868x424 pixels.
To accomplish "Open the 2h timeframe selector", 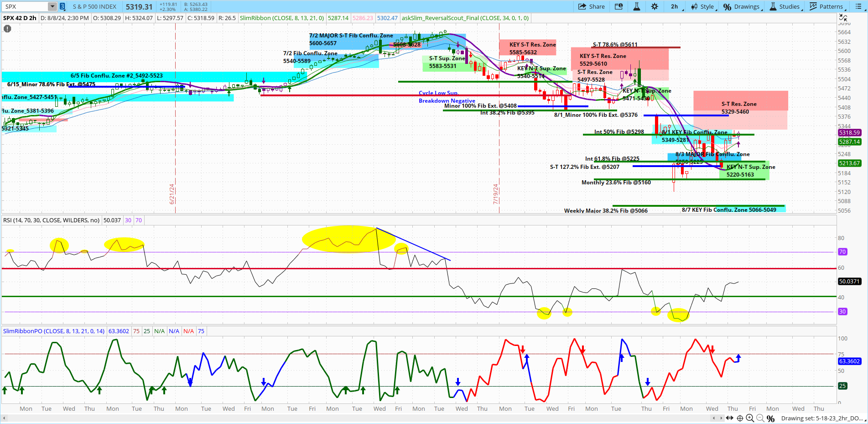I will 675,6.
